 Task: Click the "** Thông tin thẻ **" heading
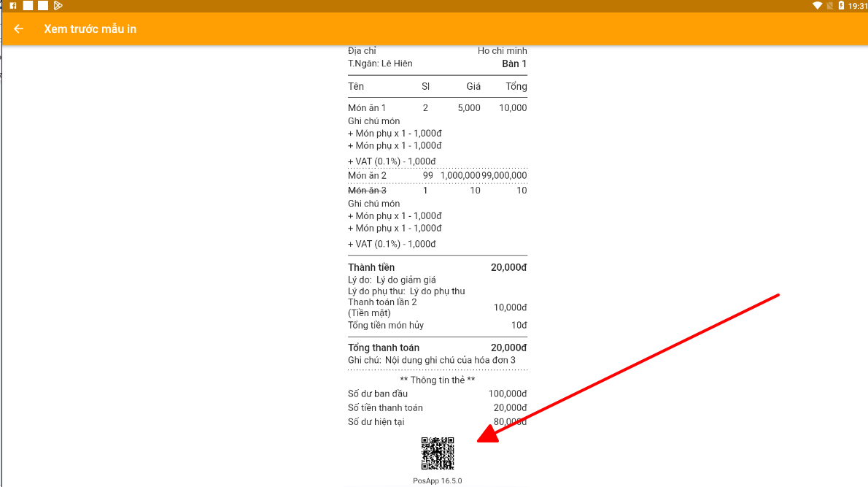pyautogui.click(x=438, y=380)
